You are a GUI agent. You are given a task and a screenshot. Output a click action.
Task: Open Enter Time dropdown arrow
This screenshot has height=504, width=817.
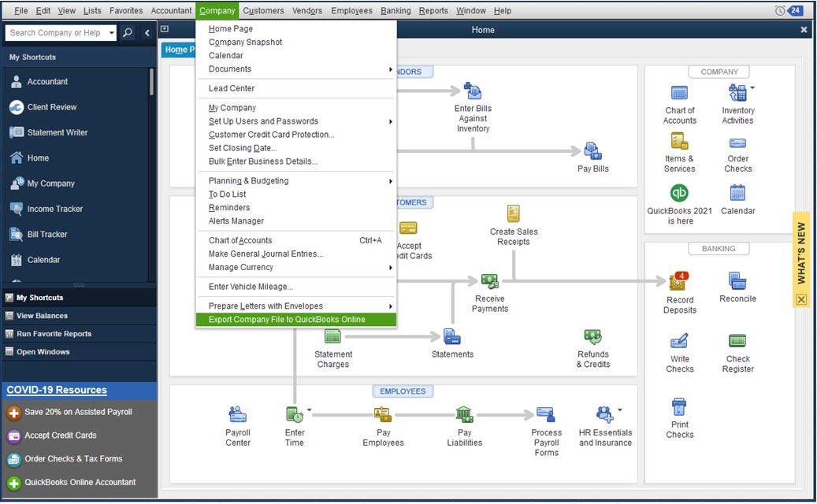pos(309,409)
